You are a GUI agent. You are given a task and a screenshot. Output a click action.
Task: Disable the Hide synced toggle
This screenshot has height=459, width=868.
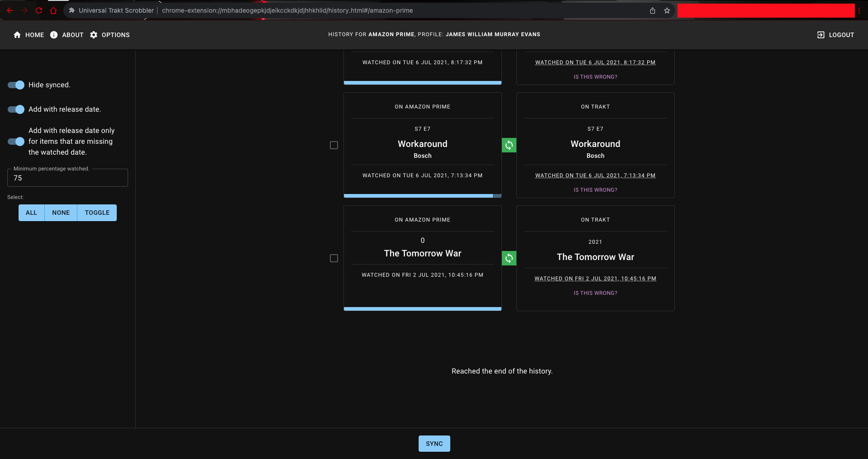(x=15, y=85)
